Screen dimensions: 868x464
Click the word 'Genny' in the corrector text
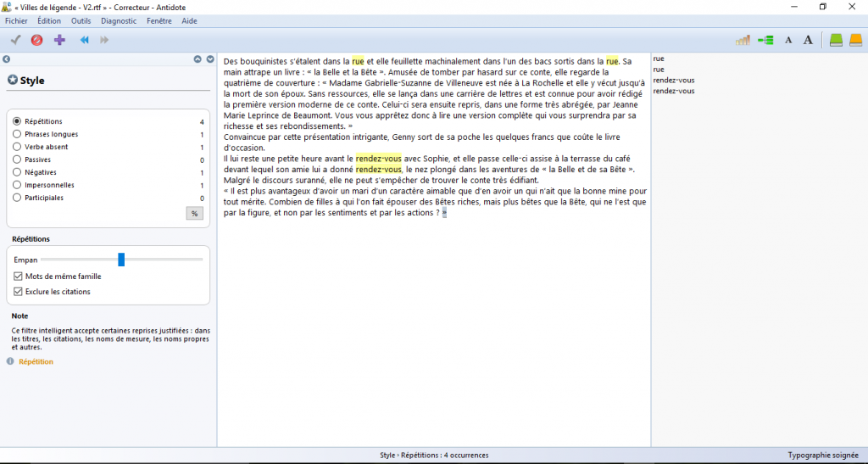pyautogui.click(x=403, y=137)
